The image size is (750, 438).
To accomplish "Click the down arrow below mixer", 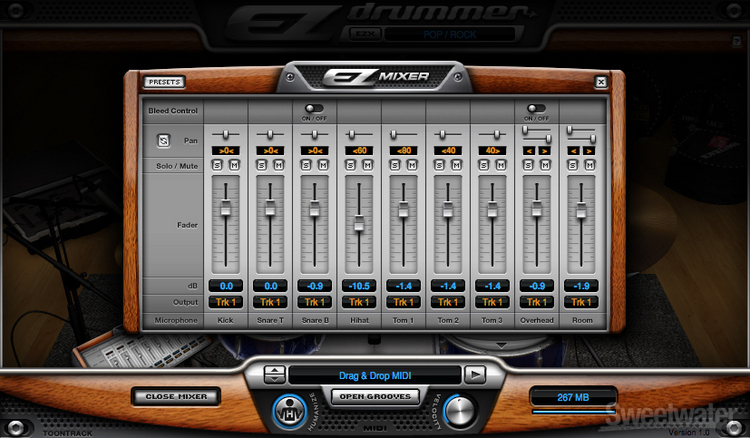I will coord(501,345).
